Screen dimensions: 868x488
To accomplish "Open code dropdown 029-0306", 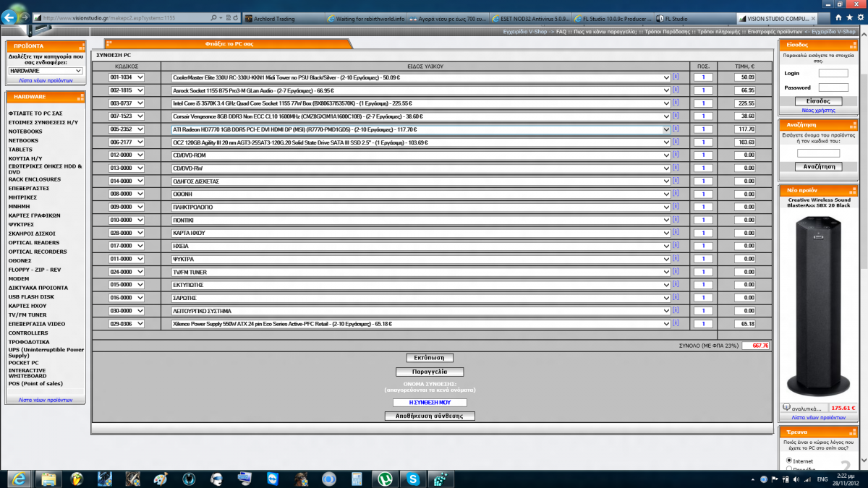I will [x=127, y=324].
